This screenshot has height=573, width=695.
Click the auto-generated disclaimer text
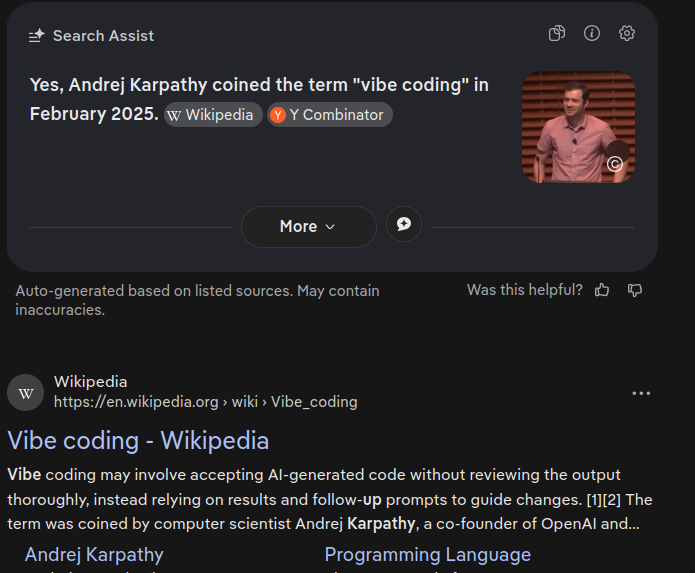197,300
